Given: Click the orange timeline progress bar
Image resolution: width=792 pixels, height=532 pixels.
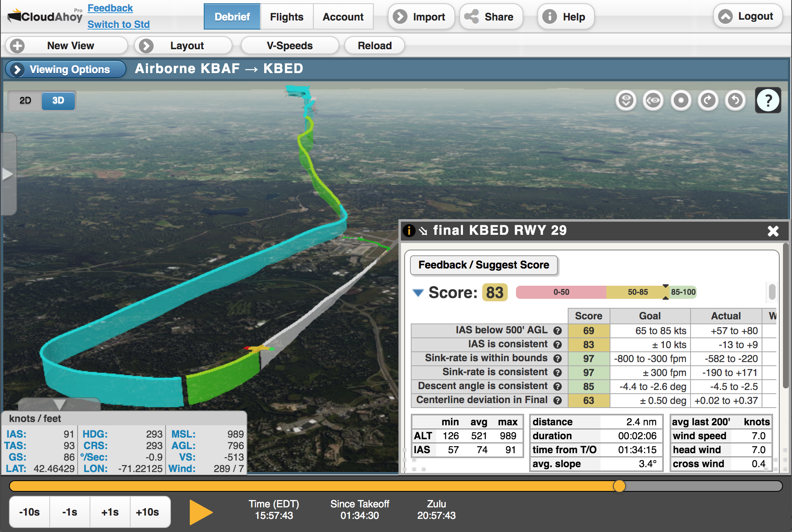Looking at the screenshot, I should [x=314, y=486].
